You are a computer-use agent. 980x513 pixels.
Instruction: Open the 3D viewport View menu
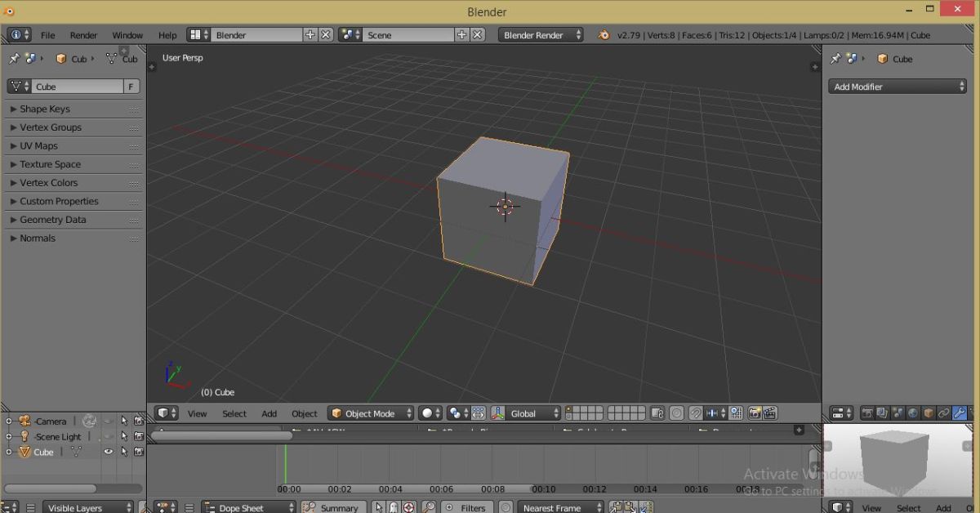[x=198, y=413]
